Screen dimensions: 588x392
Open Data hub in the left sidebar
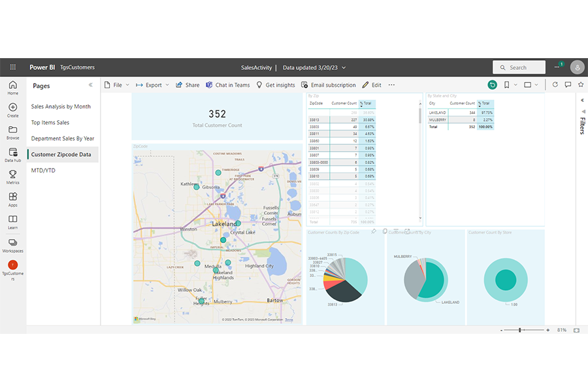click(13, 155)
